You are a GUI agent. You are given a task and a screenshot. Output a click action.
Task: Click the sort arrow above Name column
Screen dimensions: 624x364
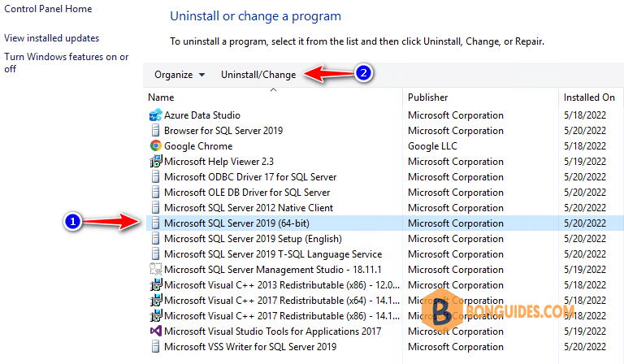[x=273, y=90]
